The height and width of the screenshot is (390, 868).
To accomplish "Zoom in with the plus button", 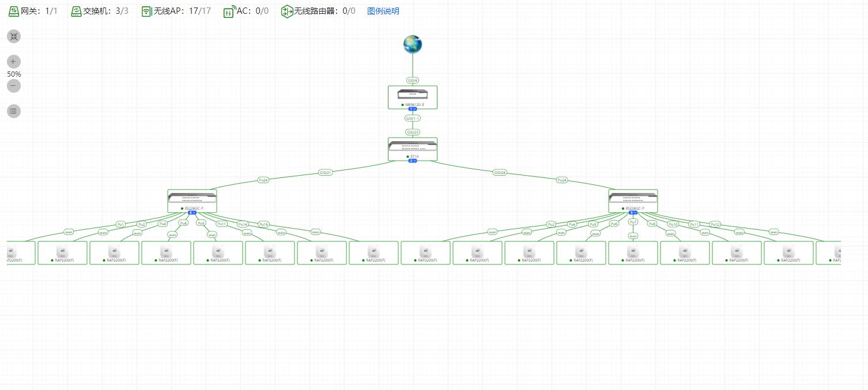I will pyautogui.click(x=14, y=62).
